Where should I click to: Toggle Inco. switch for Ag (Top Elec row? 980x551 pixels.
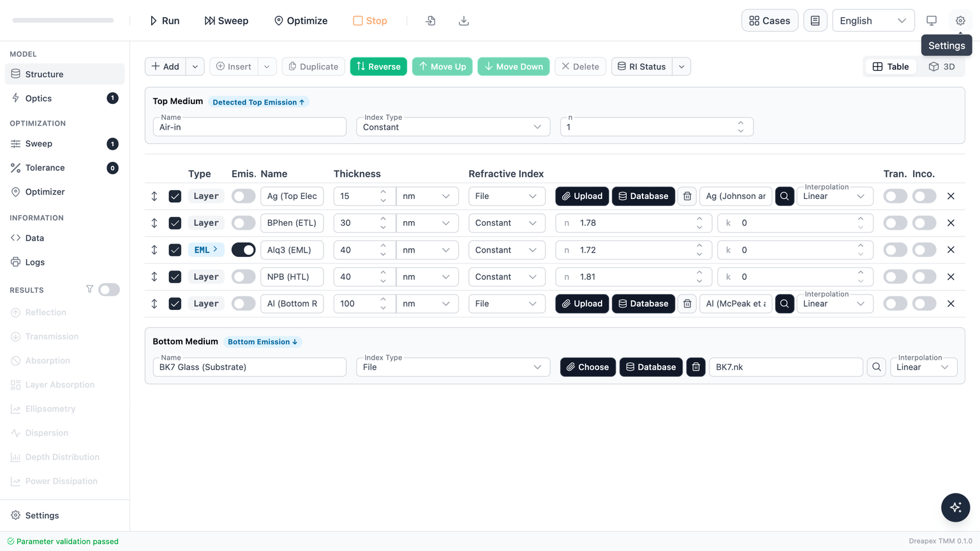pos(924,196)
